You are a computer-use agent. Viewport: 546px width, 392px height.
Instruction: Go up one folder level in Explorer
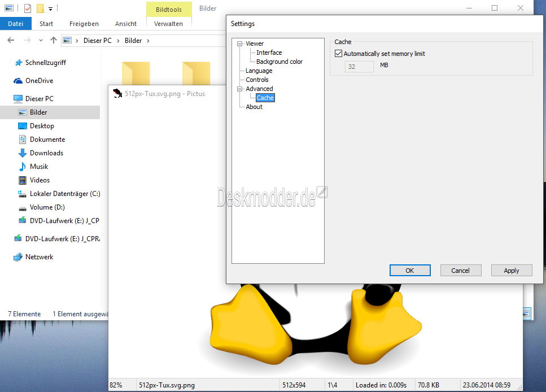pyautogui.click(x=53, y=41)
